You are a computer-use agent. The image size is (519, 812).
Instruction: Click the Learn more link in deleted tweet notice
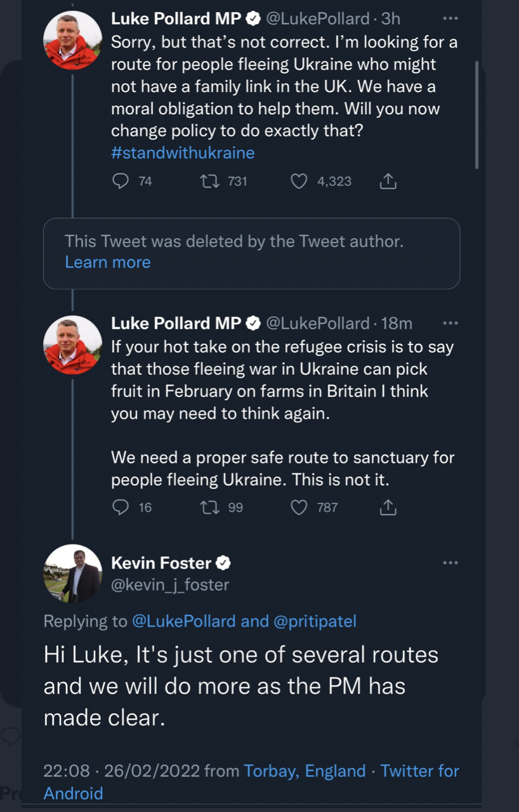coord(107,262)
